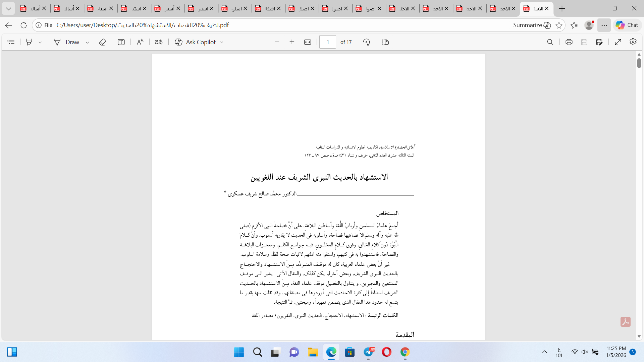Click the Translate icon in PDF toolbar

(x=159, y=42)
